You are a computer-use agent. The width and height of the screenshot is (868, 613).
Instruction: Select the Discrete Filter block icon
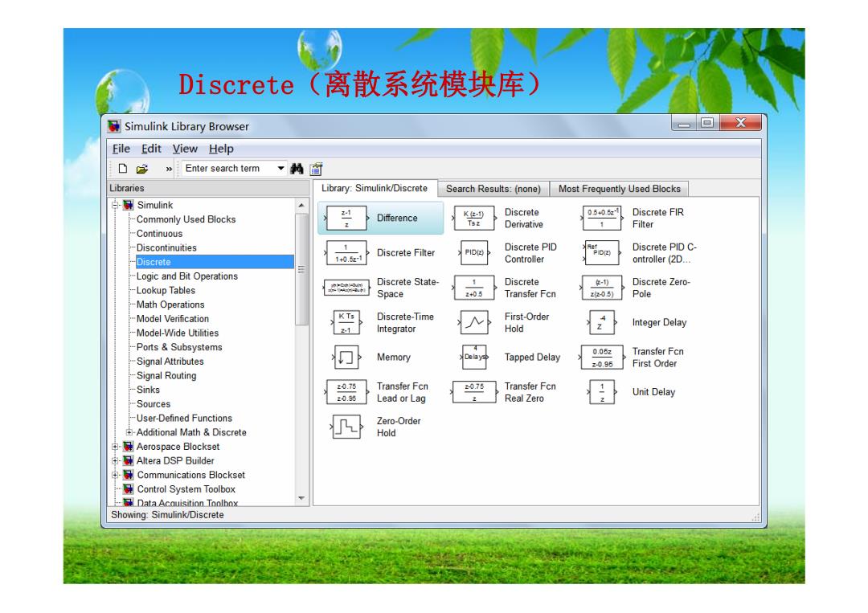346,253
